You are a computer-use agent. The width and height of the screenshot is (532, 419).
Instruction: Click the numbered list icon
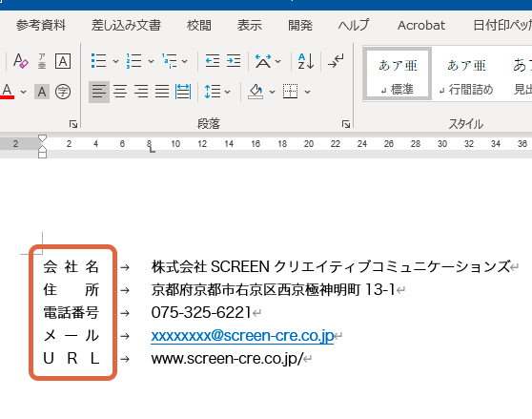click(134, 61)
